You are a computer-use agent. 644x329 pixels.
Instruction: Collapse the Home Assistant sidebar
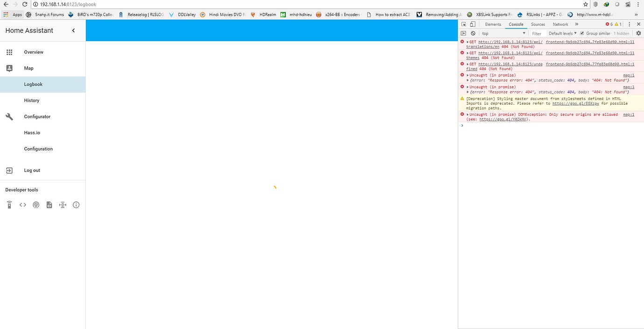[73, 30]
